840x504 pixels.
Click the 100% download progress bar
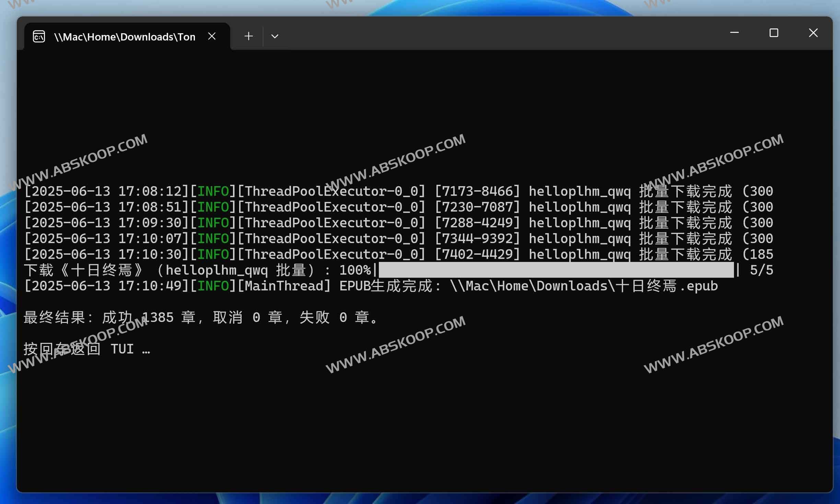[x=556, y=270]
